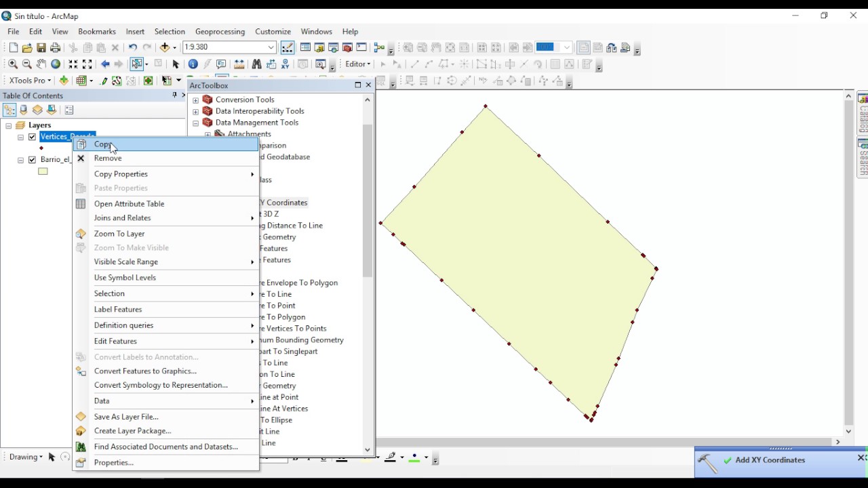Select the Attachments toolset
Image resolution: width=868 pixels, height=488 pixels.
click(250, 134)
